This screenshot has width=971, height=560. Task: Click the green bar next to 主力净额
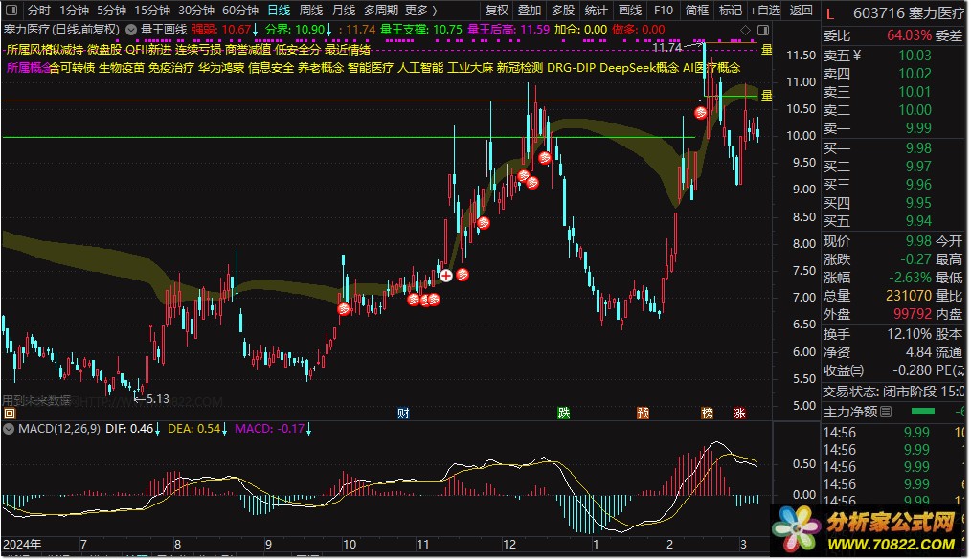923,412
